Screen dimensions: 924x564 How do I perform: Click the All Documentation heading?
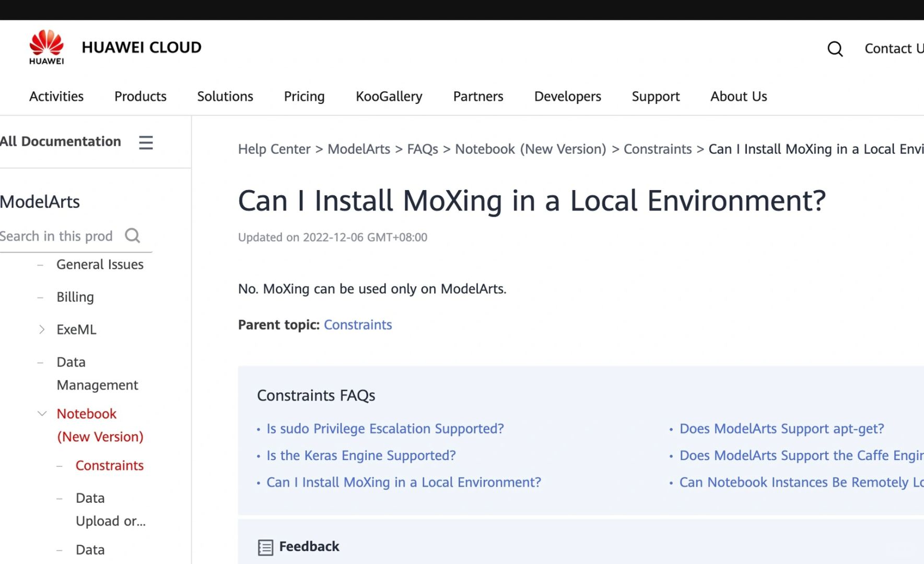coord(61,142)
